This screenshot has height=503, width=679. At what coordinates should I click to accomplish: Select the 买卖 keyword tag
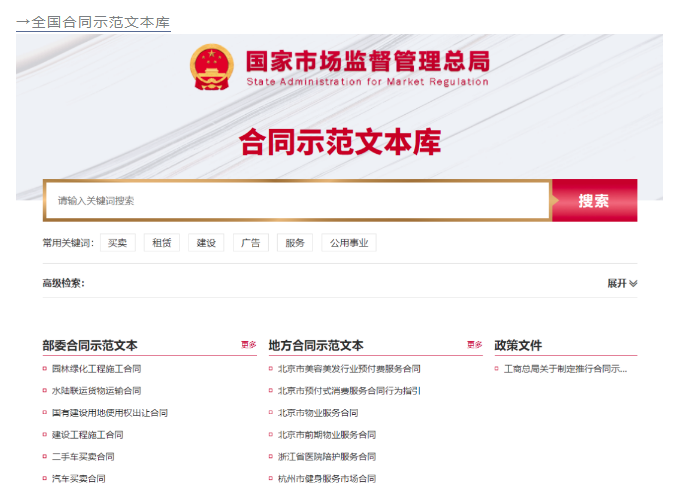(118, 243)
